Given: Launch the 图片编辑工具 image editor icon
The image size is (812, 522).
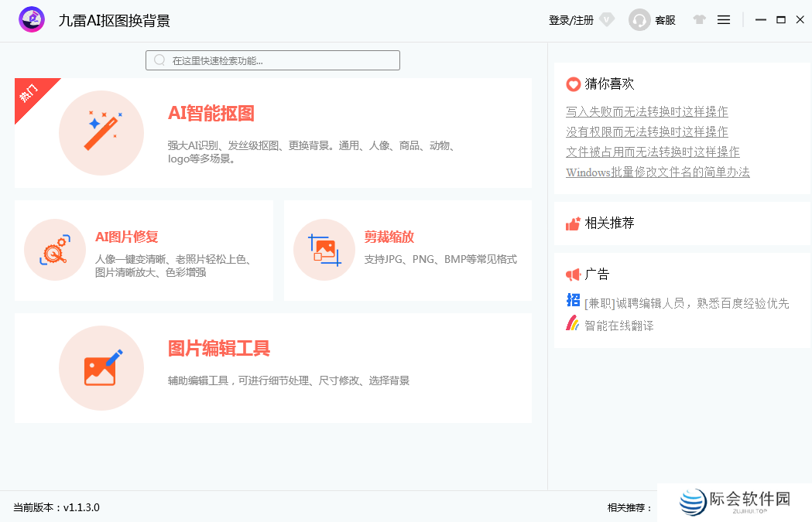Looking at the screenshot, I should [x=101, y=368].
